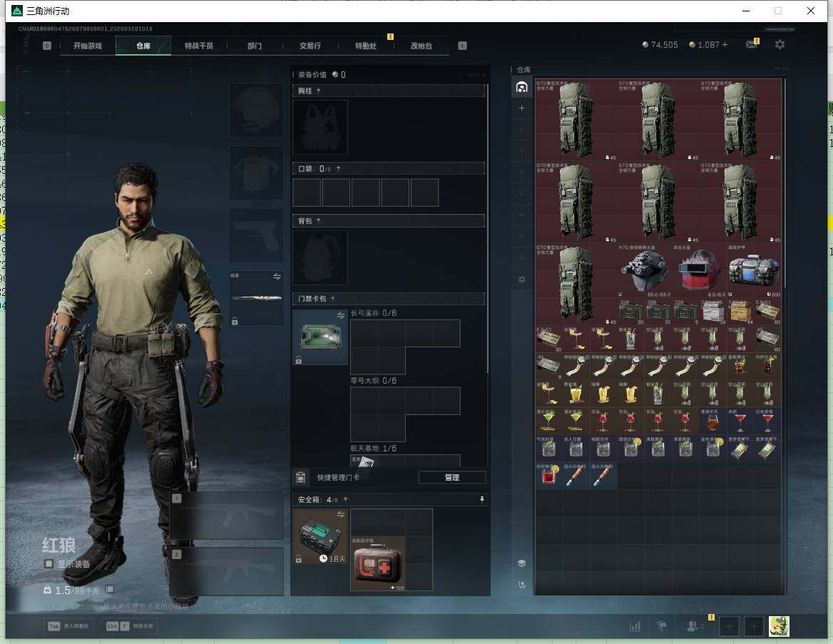Click the stack-sort icon in the warehouse sidebar
833x644 pixels.
coord(521,563)
